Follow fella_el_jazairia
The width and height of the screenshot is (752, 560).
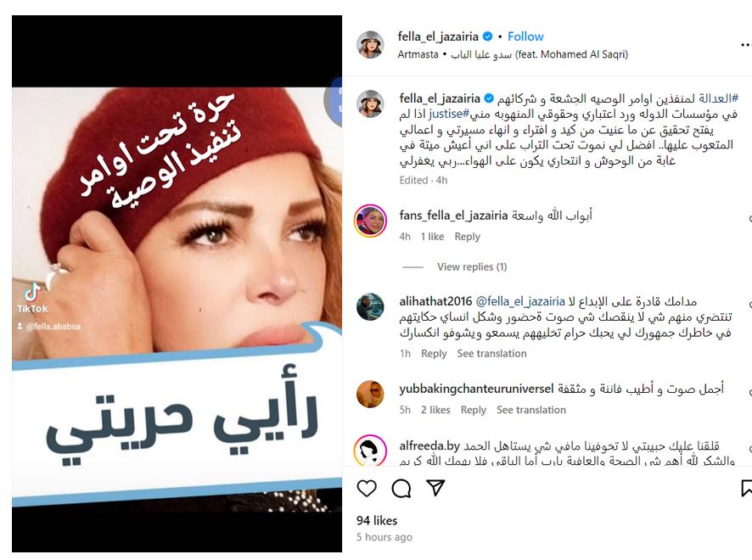click(x=525, y=36)
